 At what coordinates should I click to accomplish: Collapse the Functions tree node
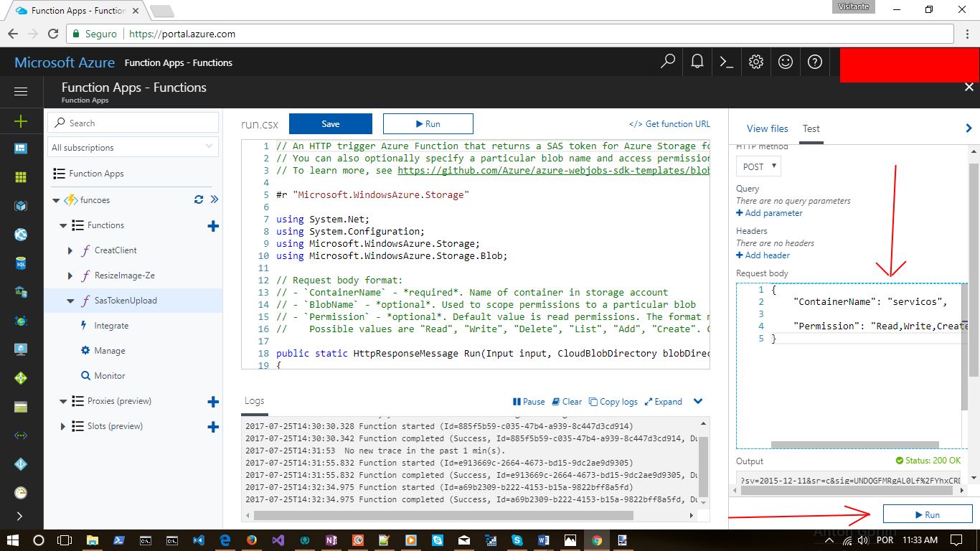point(63,225)
